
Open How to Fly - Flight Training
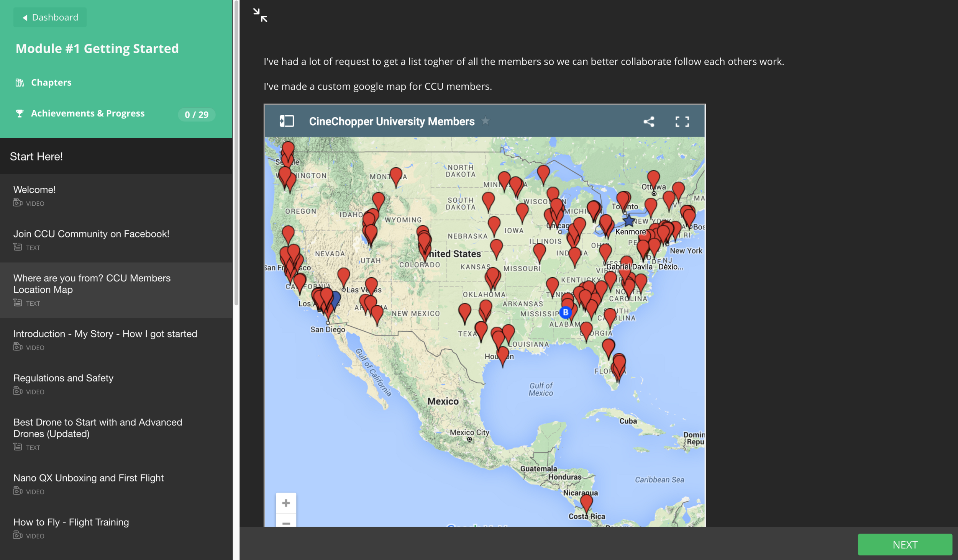(x=116, y=528)
